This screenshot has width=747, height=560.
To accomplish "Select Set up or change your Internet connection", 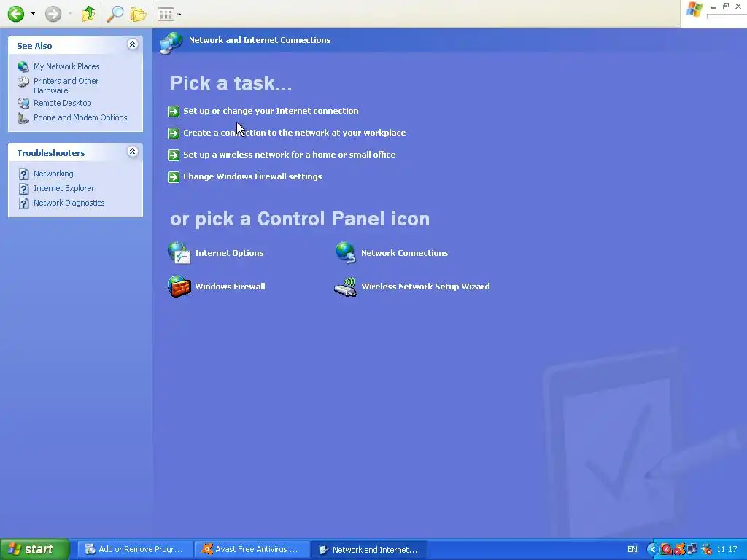I will (271, 111).
